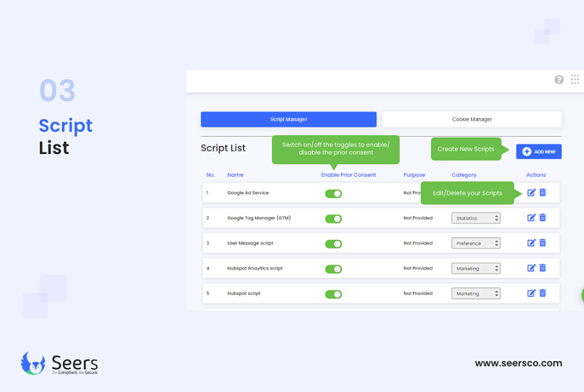Delete the Hubspot Anayltics script

542,268
